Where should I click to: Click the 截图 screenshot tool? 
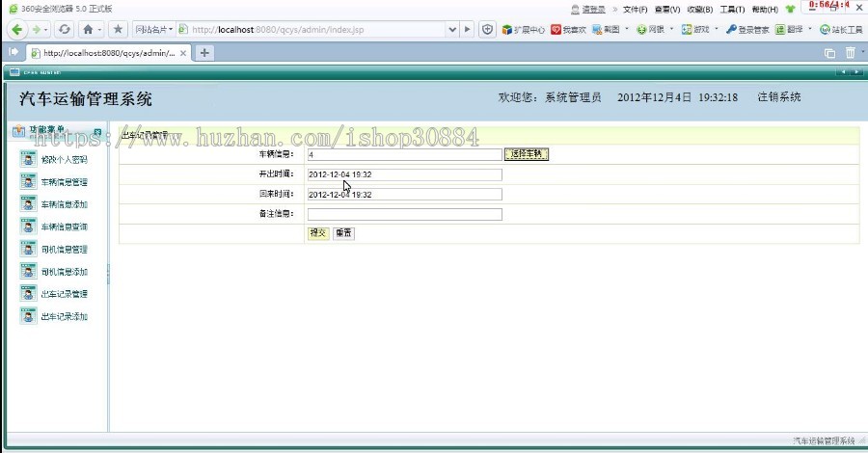(606, 29)
